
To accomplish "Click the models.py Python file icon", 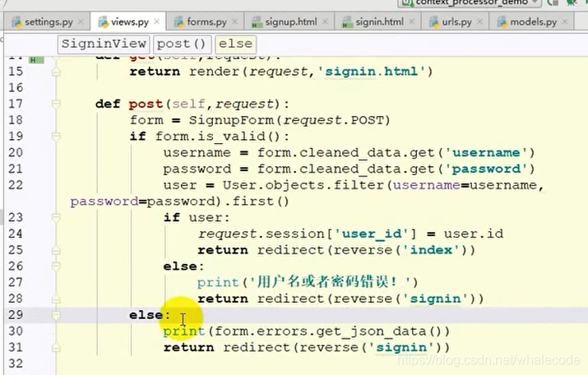I will point(502,22).
